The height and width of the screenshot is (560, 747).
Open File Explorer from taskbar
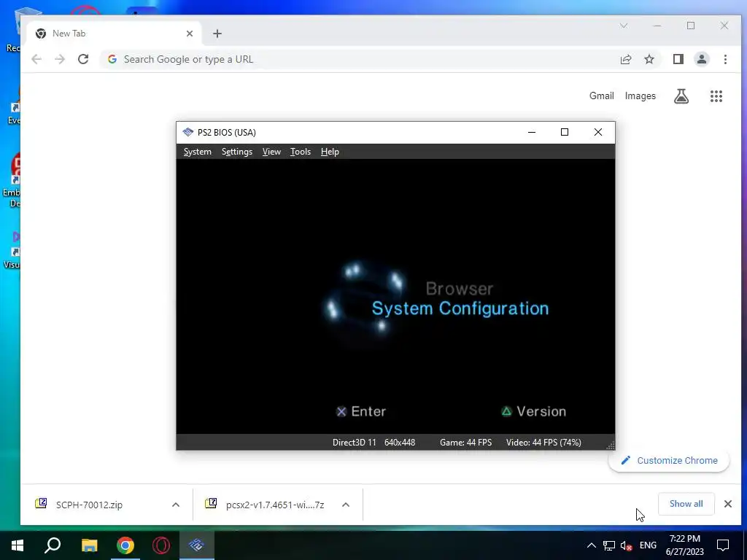89,545
